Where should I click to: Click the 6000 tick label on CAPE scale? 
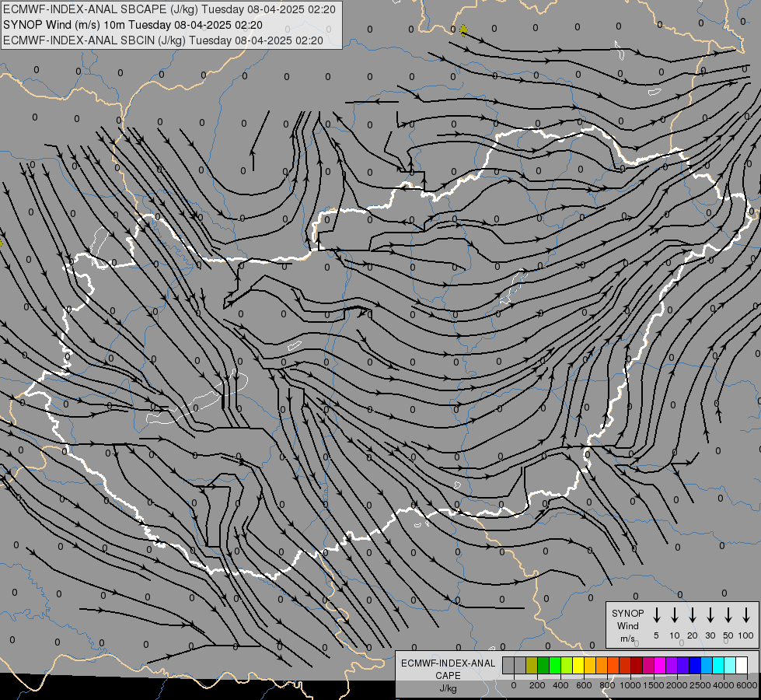747,685
